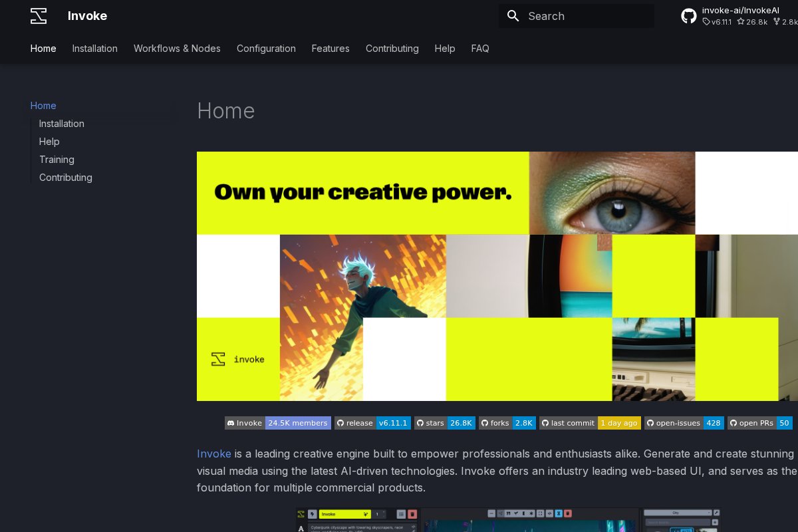The height and width of the screenshot is (532, 798).
Task: Open the GitHub release v6.11.1 badge
Action: tap(372, 423)
